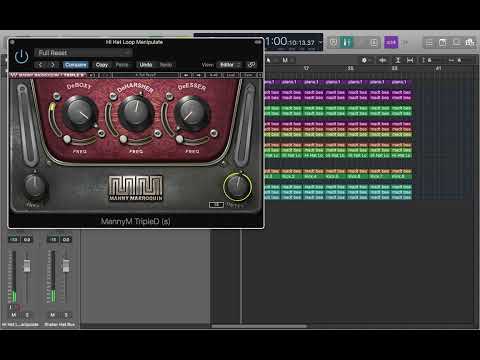Click the replace mode toolbar icon
Screen dimensions: 480x360
333,42
